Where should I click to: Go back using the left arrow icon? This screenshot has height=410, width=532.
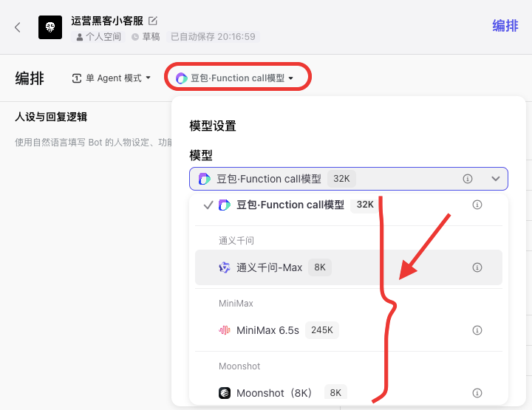click(x=18, y=27)
